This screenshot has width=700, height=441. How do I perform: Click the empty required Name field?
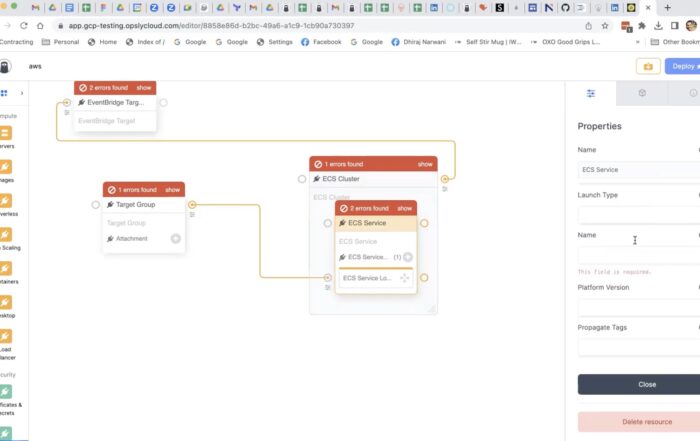[x=639, y=255]
